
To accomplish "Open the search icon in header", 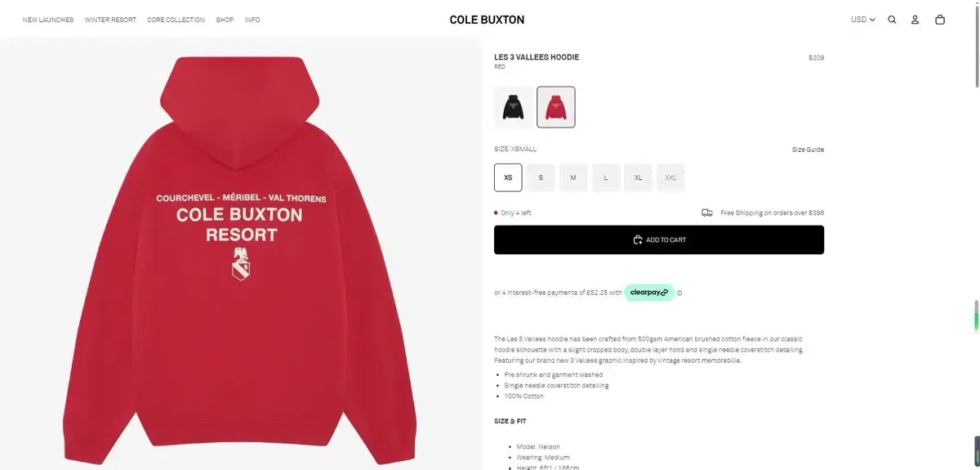I will (x=892, y=20).
